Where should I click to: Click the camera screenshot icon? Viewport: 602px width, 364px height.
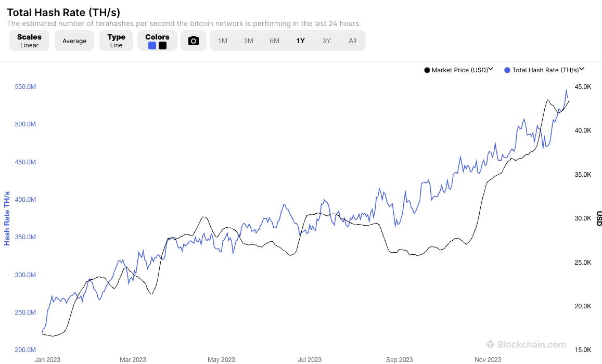tap(194, 41)
